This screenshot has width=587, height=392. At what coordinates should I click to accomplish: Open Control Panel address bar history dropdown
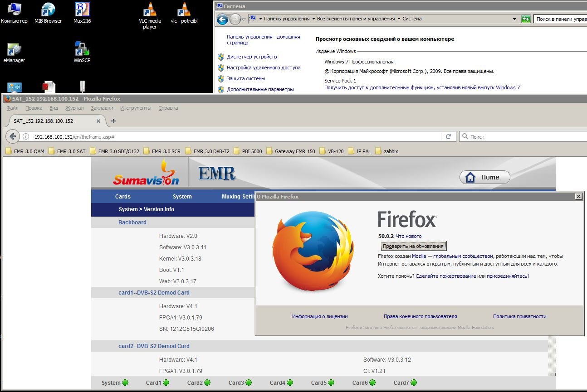click(514, 19)
